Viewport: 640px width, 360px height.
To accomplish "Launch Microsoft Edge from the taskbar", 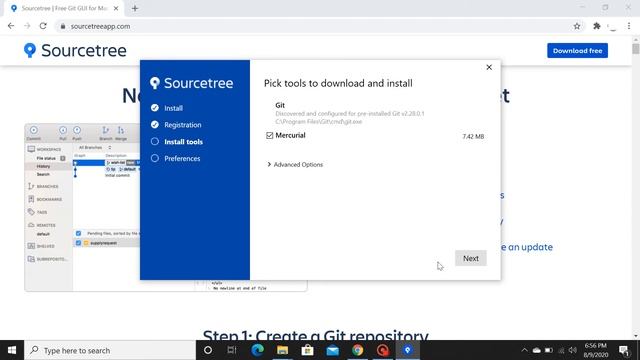I will pyautogui.click(x=257, y=350).
